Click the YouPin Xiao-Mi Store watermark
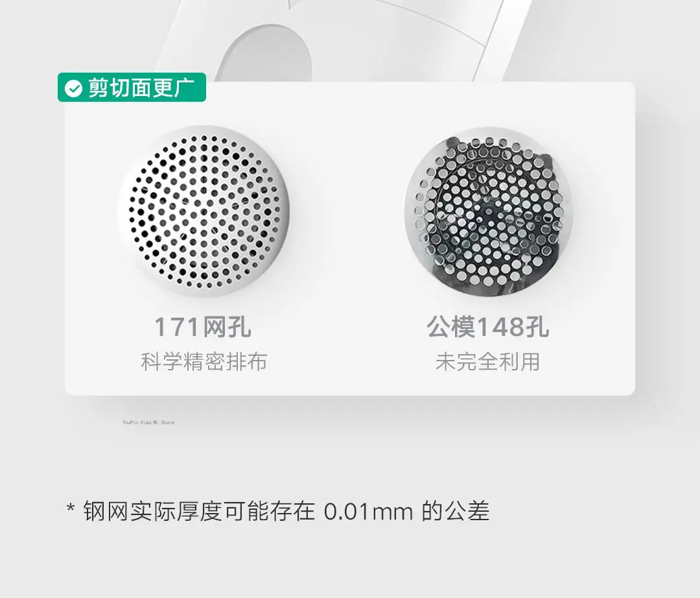 [x=148, y=422]
